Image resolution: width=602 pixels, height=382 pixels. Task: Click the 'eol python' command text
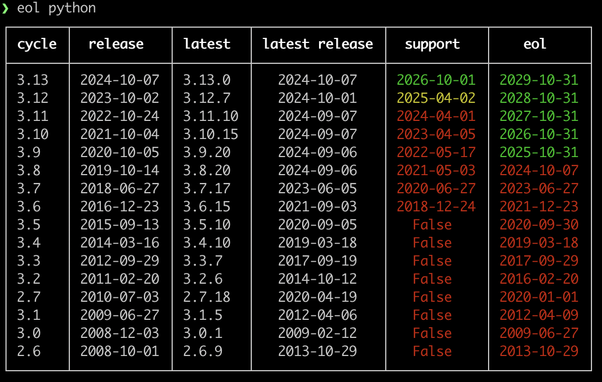pyautogui.click(x=56, y=8)
